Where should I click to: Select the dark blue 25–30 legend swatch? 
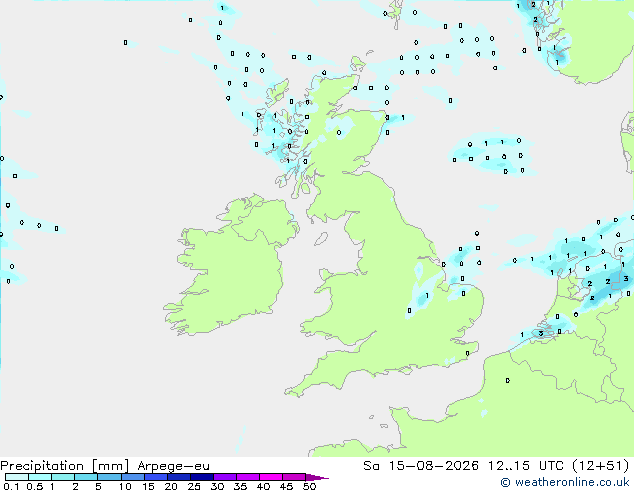coord(202,477)
